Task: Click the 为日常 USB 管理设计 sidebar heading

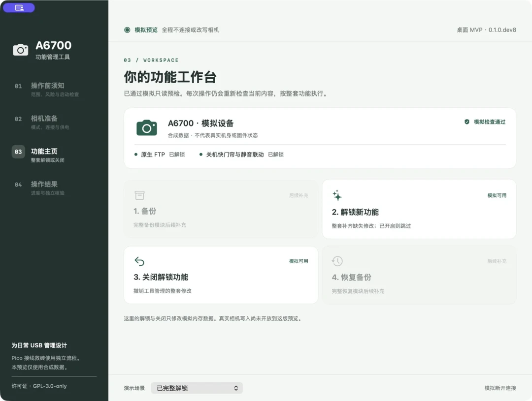Action: coord(39,345)
